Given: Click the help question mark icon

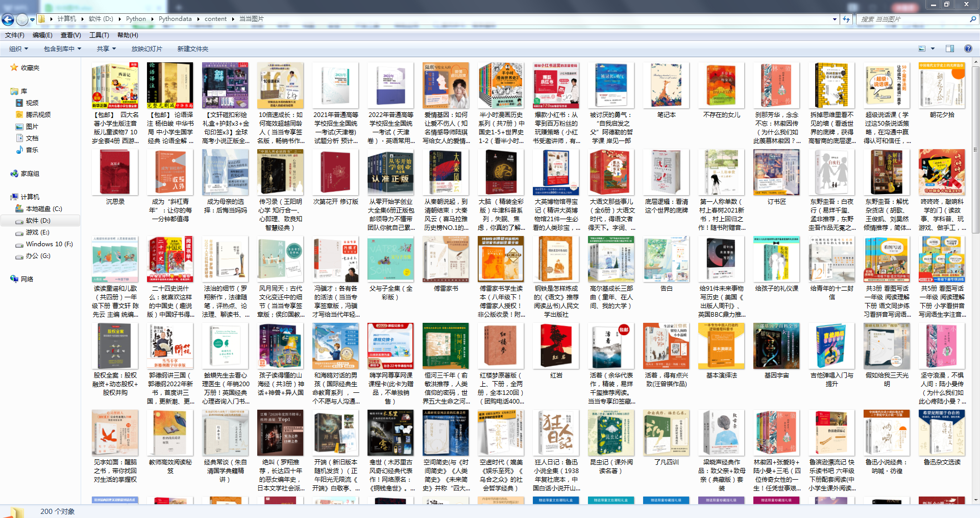Looking at the screenshot, I should click(x=968, y=49).
